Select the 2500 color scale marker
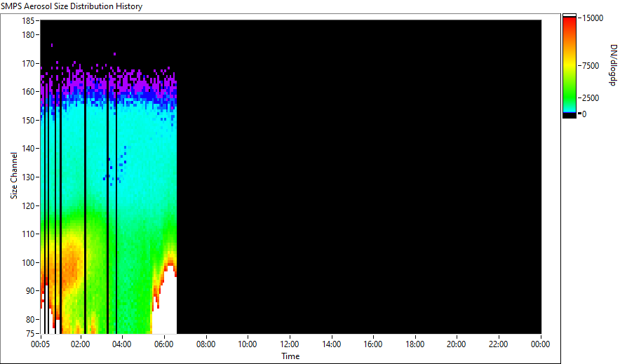Screen dimensions: 620x364 click(x=591, y=98)
